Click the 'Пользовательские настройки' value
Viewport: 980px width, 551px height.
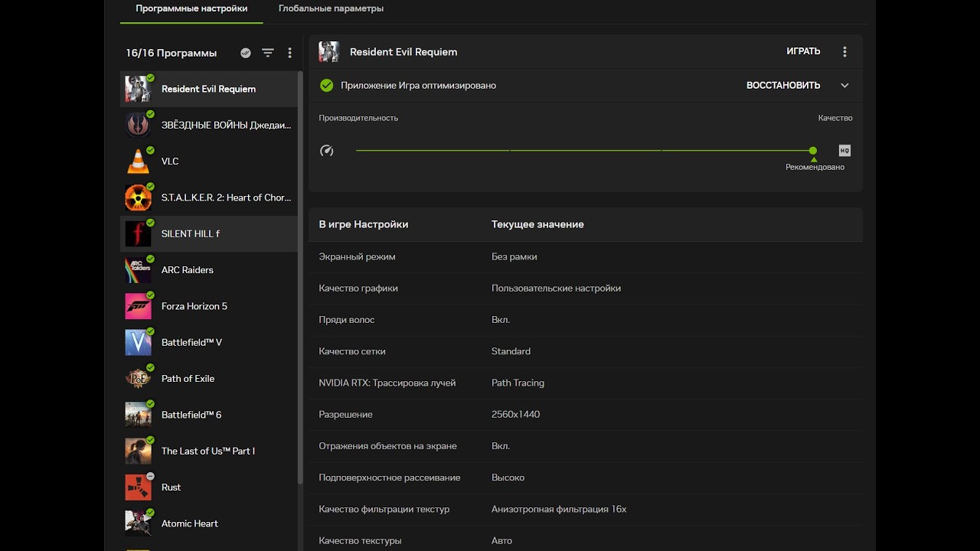tap(556, 289)
